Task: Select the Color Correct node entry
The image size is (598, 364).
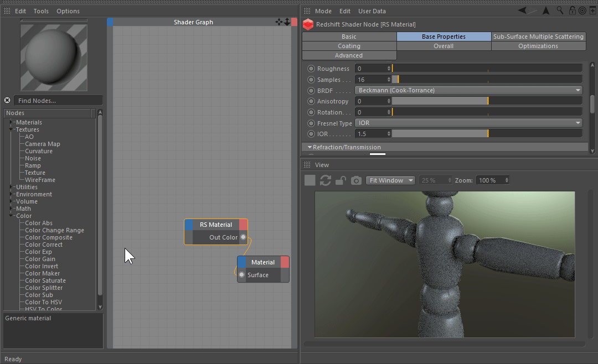Action: pos(44,245)
